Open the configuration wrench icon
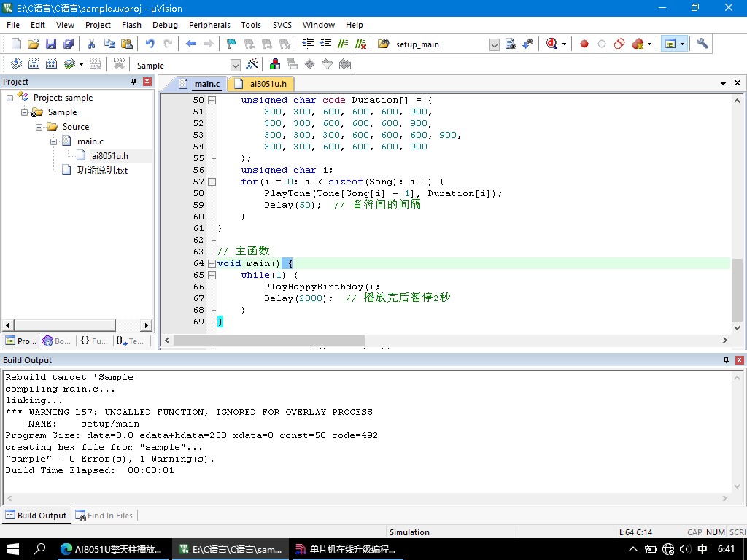Image resolution: width=747 pixels, height=560 pixels. pos(703,44)
